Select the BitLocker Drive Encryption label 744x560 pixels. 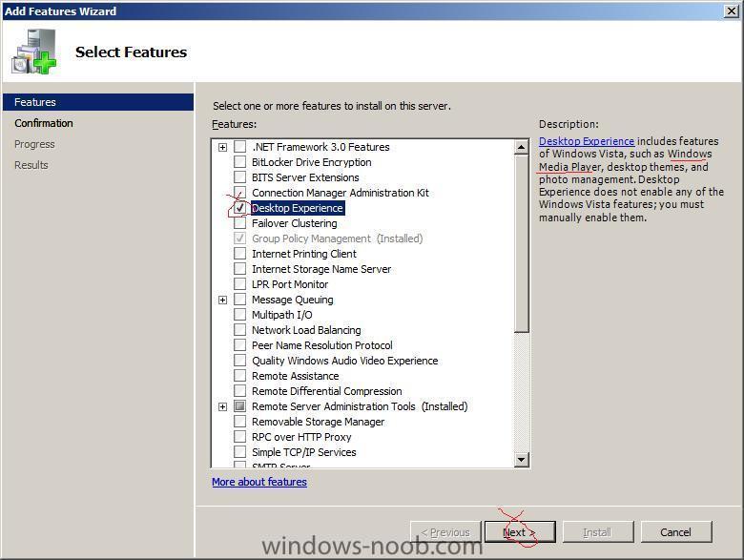coord(311,162)
